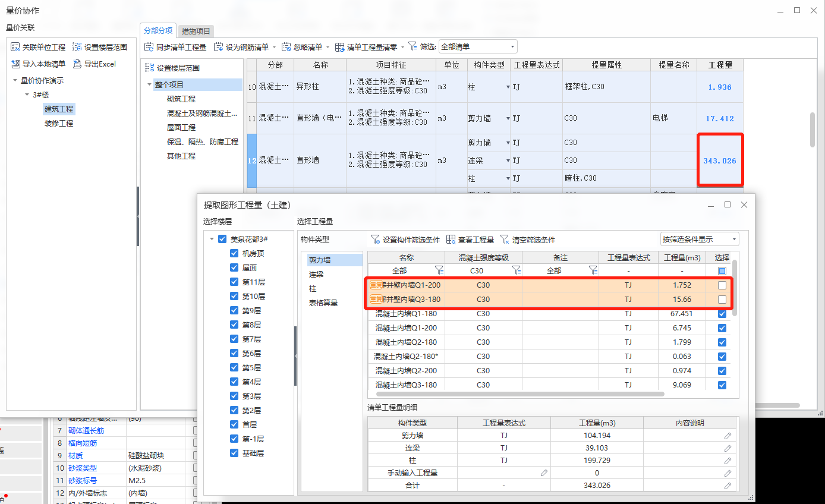The width and height of the screenshot is (825, 504).
Task: Select 屋面工程 in the 整个项目 tree
Action: pos(181,127)
